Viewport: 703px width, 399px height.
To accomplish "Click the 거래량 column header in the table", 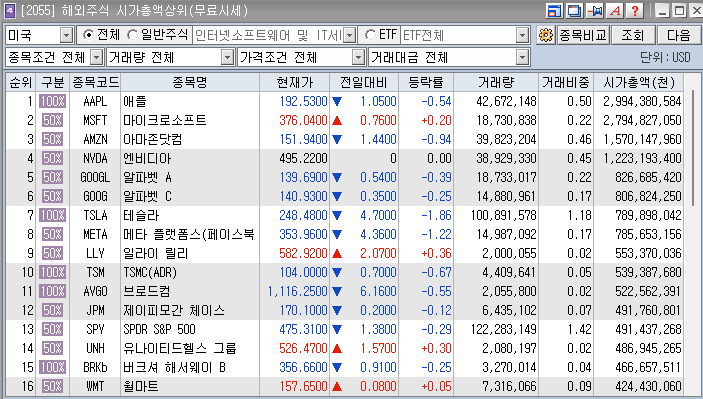I will pyautogui.click(x=495, y=82).
